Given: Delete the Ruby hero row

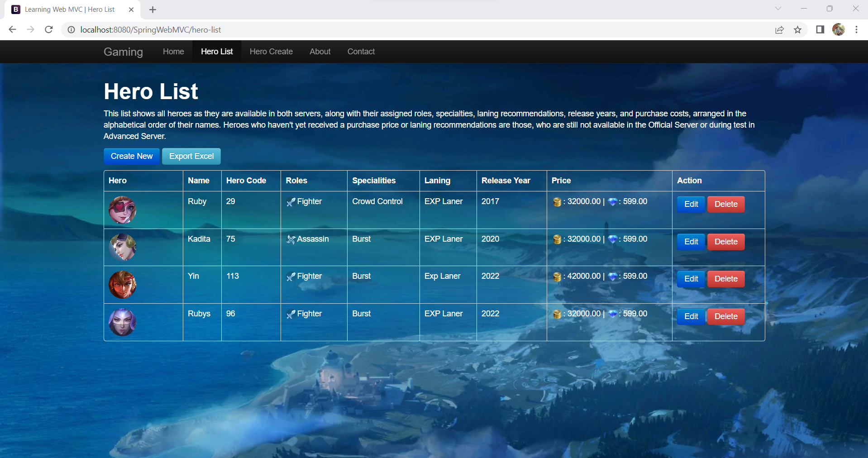Looking at the screenshot, I should coord(726,204).
